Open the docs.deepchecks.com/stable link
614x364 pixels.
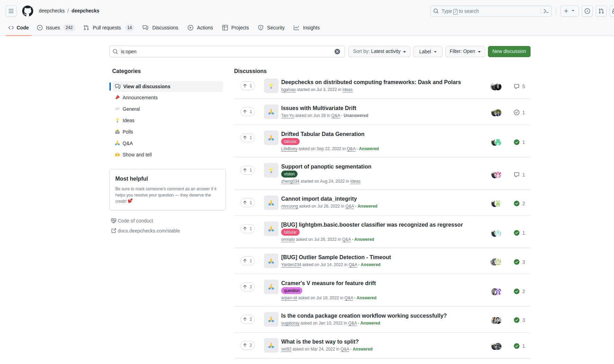(149, 230)
